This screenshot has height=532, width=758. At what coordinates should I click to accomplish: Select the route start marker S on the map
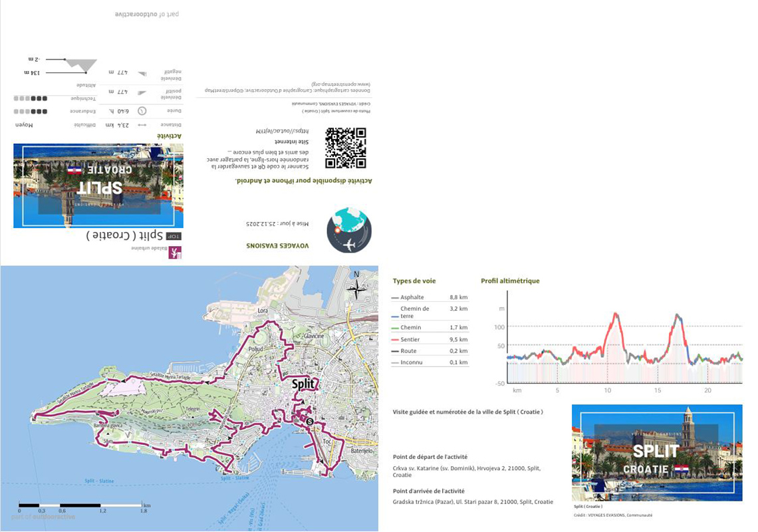pyautogui.click(x=309, y=421)
